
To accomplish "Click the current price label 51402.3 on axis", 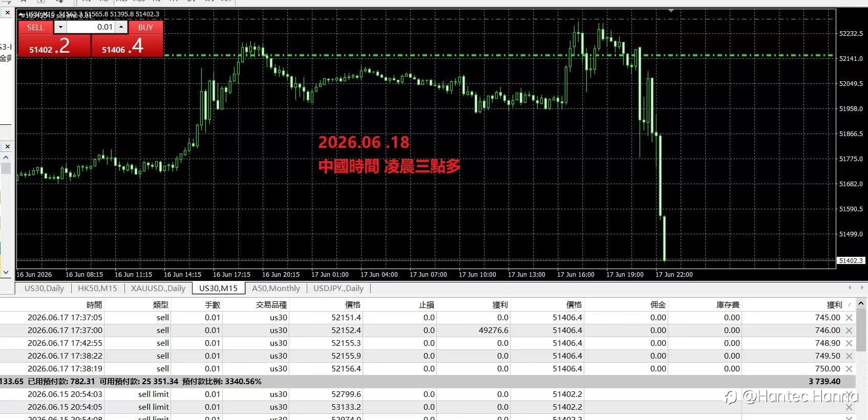I will coord(851,260).
